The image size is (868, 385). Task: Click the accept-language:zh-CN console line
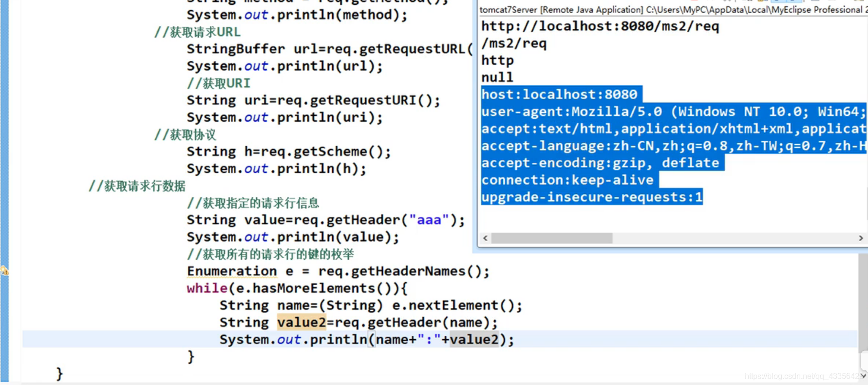(x=673, y=146)
